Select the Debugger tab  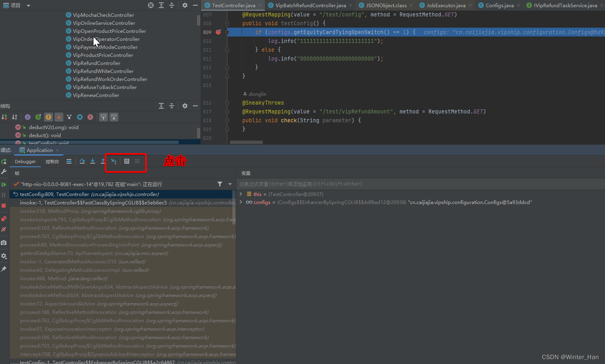[25, 162]
